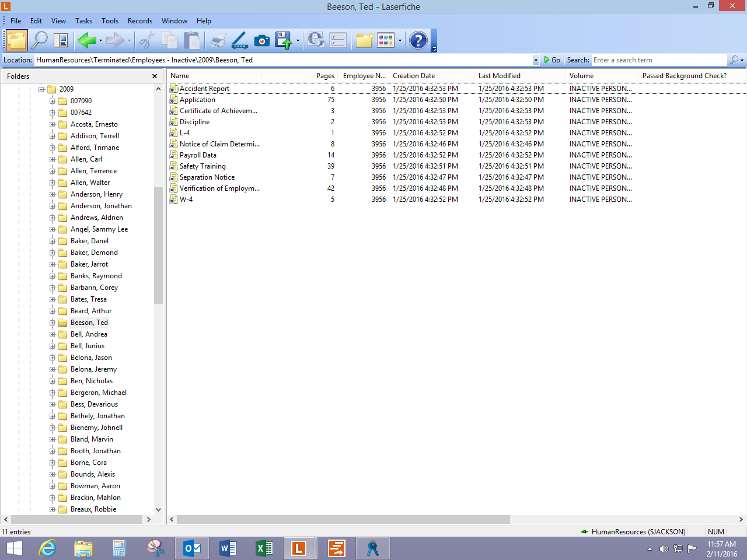Expand the Bell, Andrea folder node
Viewport: 747px width, 560px height.
(x=53, y=334)
